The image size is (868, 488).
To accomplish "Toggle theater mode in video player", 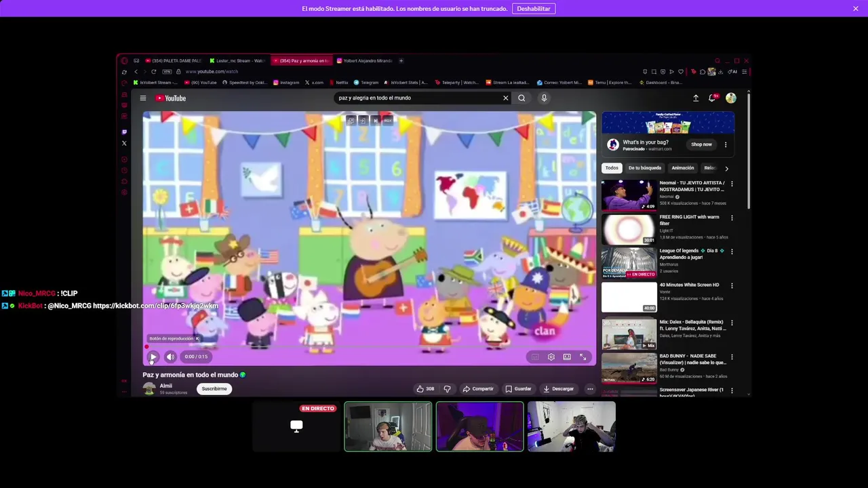I will click(567, 357).
